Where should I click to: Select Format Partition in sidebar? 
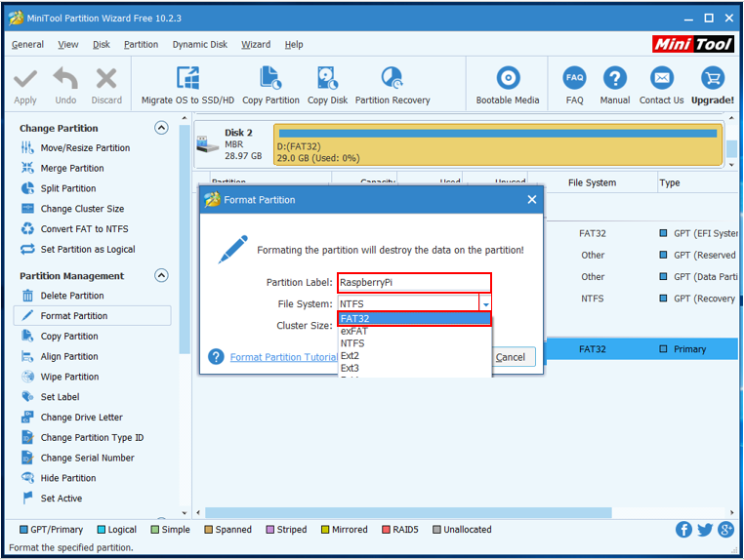click(92, 316)
